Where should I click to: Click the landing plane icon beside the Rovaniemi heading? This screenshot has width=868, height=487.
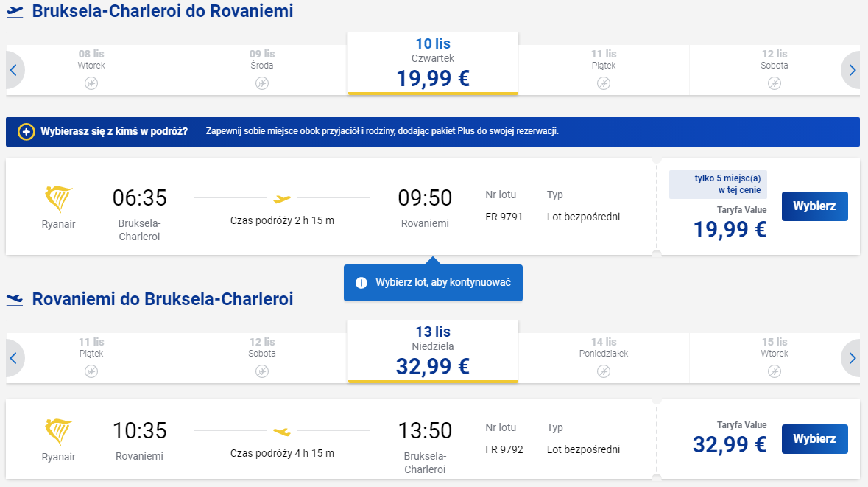point(15,300)
